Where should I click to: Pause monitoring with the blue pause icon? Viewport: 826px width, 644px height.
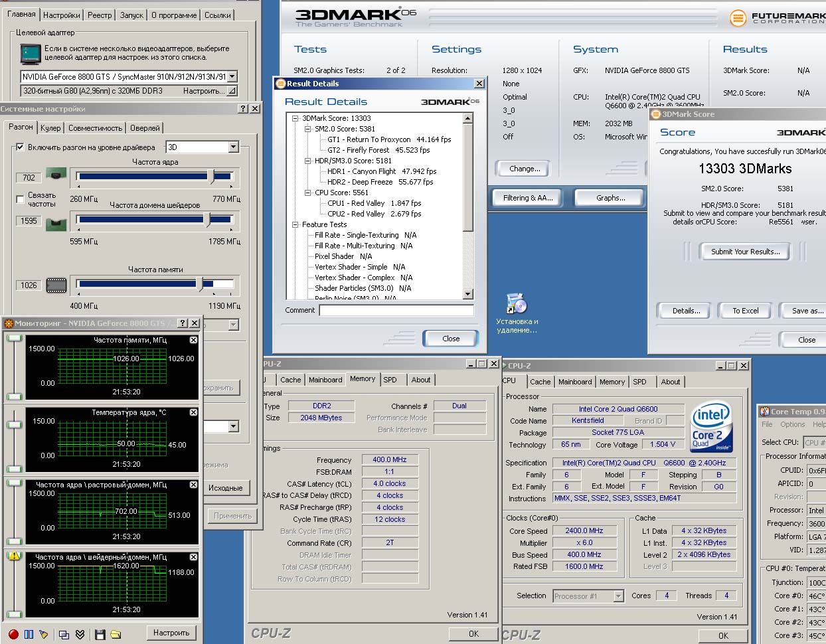(29, 634)
